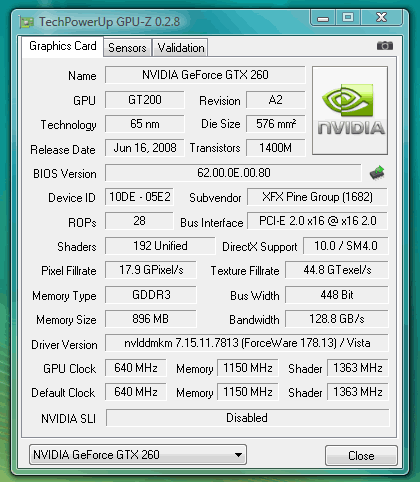
Task: Click the Texture Fillrate field 44.8 GTexel/s
Action: 337,270
